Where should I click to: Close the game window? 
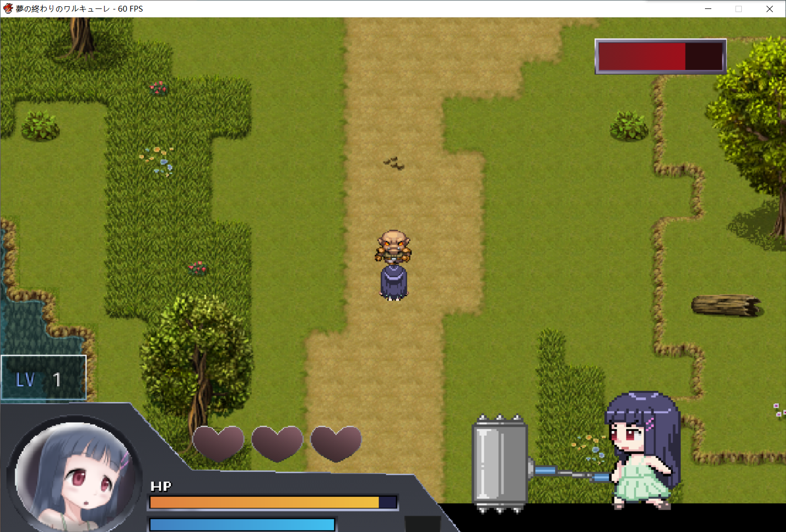coord(770,9)
